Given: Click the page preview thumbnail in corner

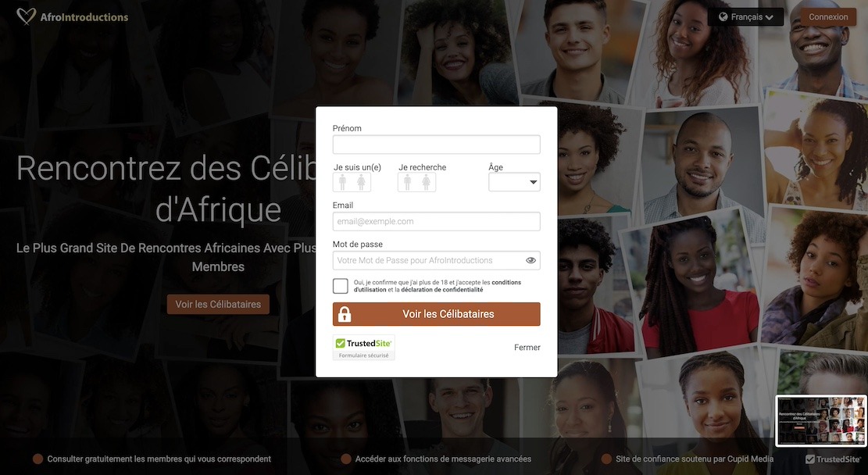Looking at the screenshot, I should 821,421.
